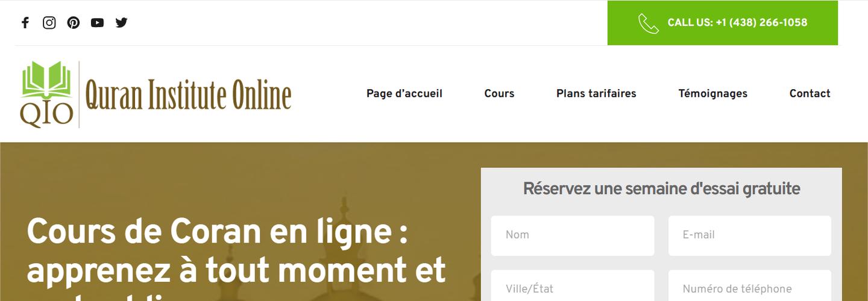Click the Réservez une semaine d'essai gratuite title
Viewport: 868px width, 301px height.
click(x=661, y=189)
